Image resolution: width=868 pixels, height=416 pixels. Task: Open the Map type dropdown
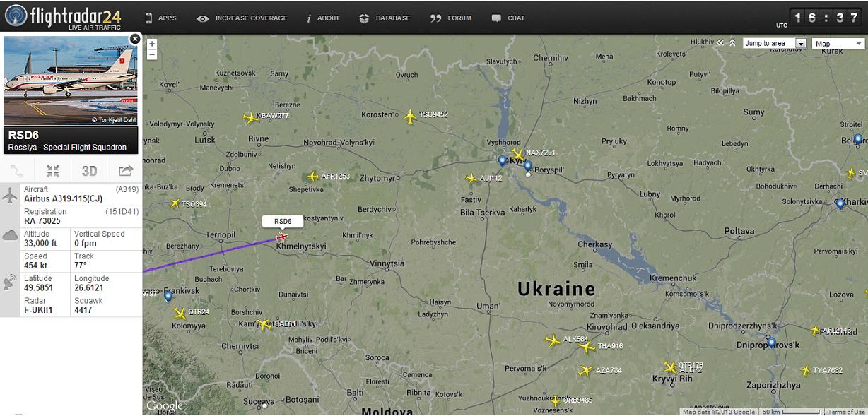pos(838,44)
